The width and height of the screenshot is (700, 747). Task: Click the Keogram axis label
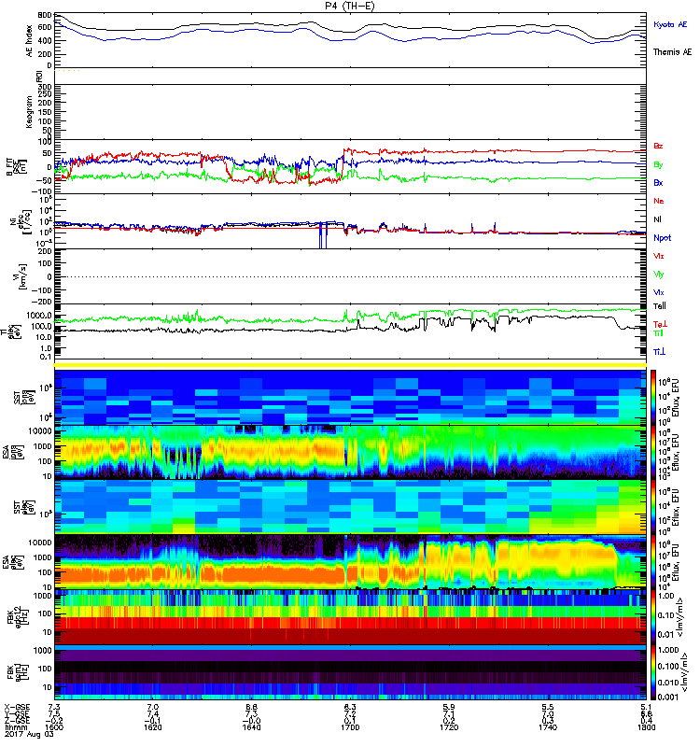(29, 112)
